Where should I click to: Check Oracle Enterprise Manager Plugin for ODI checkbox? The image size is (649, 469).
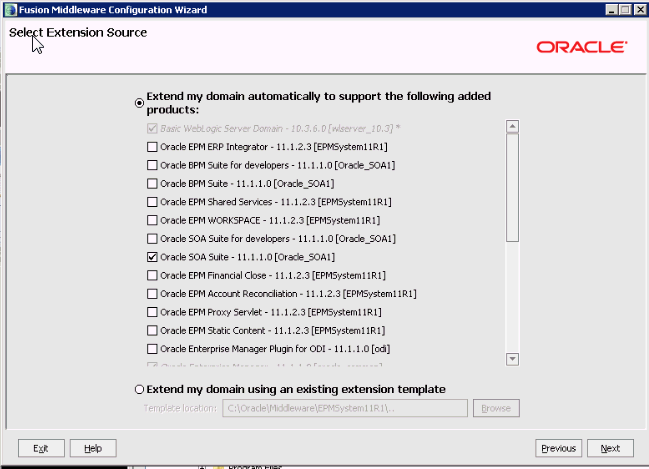[x=152, y=349]
